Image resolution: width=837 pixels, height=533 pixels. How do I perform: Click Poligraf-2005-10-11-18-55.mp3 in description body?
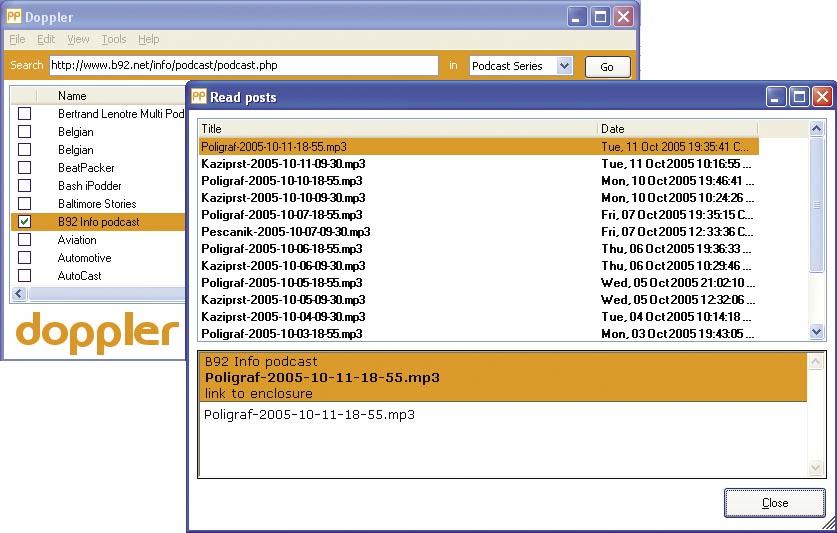309,414
